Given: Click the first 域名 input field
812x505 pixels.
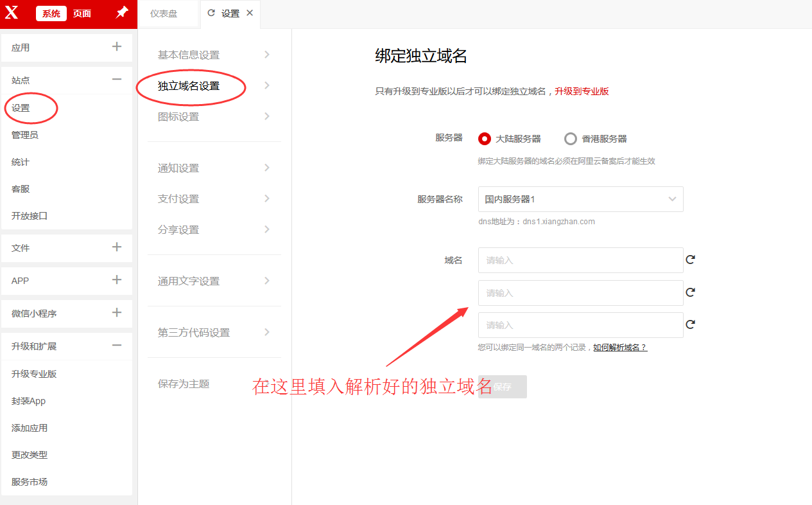Looking at the screenshot, I should [581, 260].
